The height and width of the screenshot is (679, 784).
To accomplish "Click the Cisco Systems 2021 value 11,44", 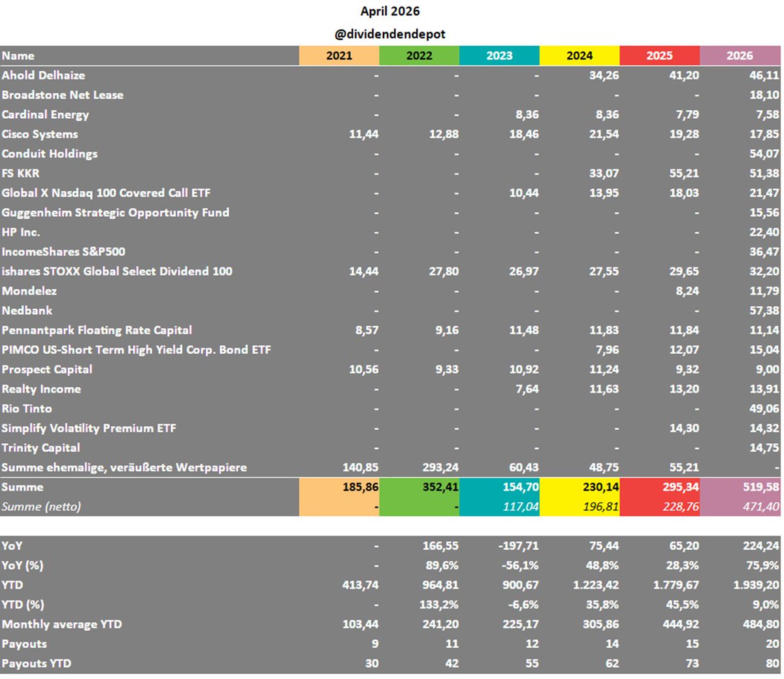I will [x=363, y=134].
